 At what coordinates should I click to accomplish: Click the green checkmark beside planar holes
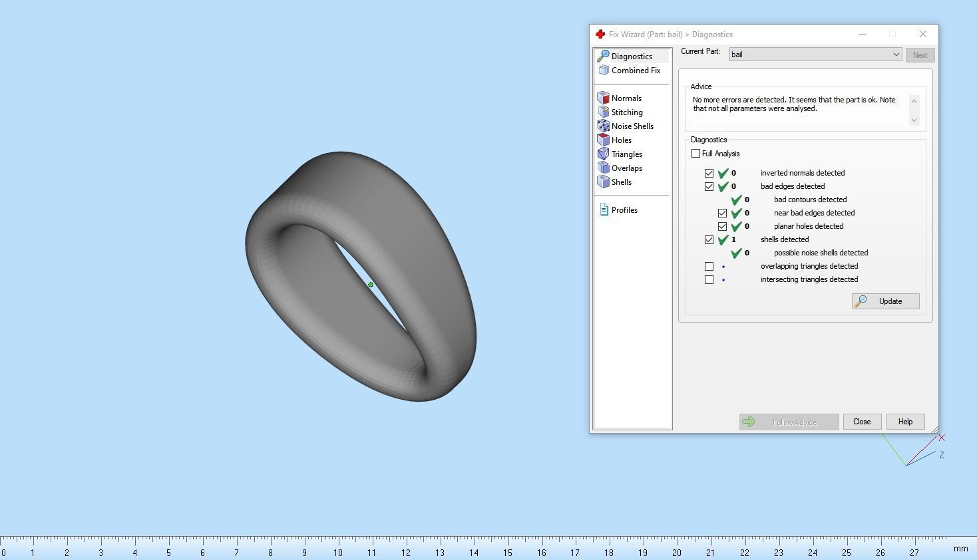tap(737, 226)
